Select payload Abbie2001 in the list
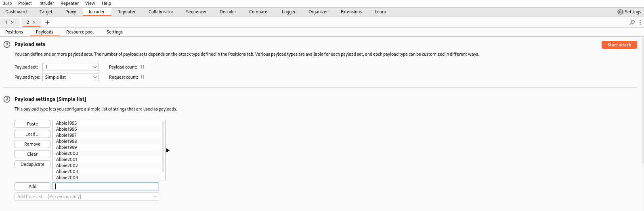The height and width of the screenshot is (211, 644). coord(107,159)
